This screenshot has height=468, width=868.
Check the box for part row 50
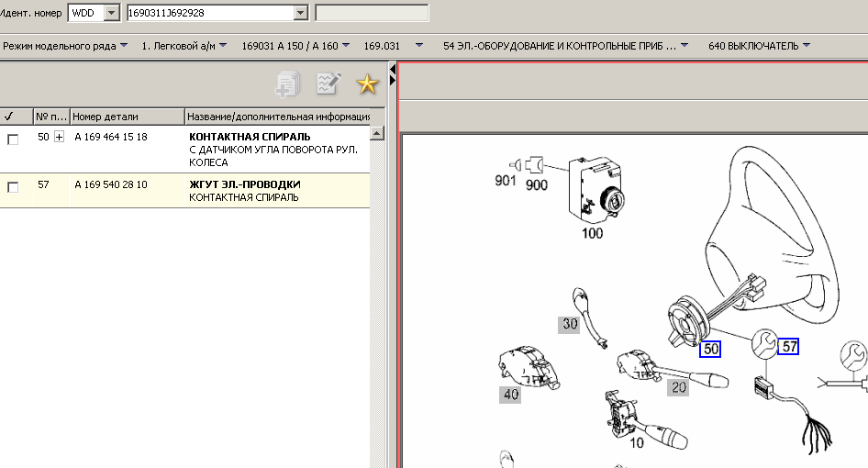[13, 139]
